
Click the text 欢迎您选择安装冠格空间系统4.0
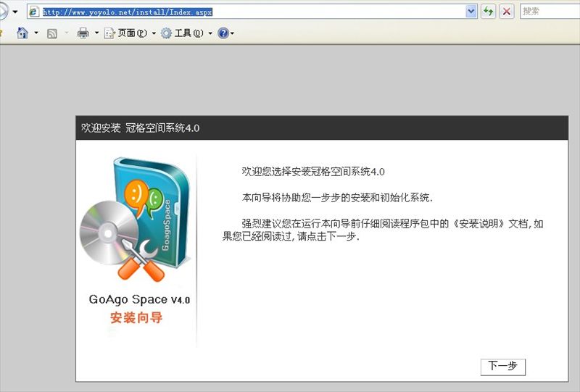pyautogui.click(x=313, y=172)
